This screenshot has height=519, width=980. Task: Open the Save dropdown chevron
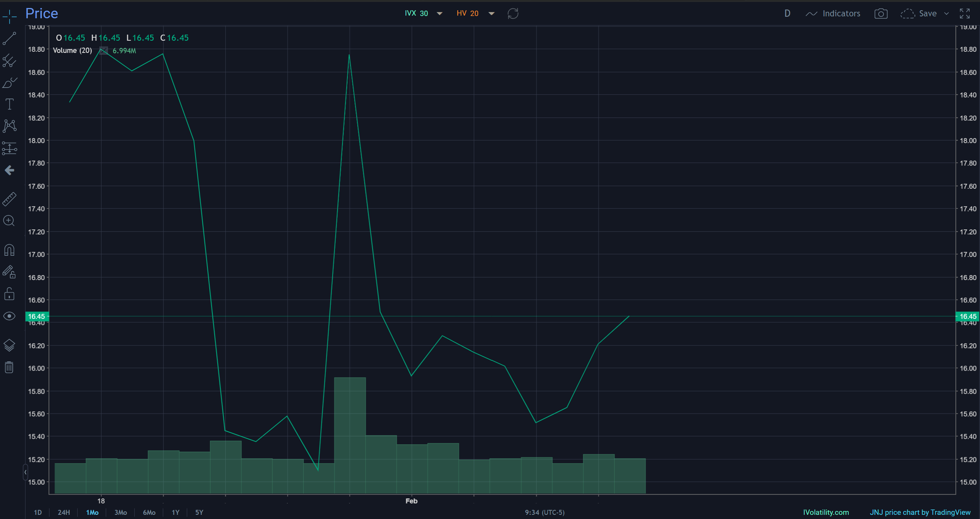click(946, 14)
